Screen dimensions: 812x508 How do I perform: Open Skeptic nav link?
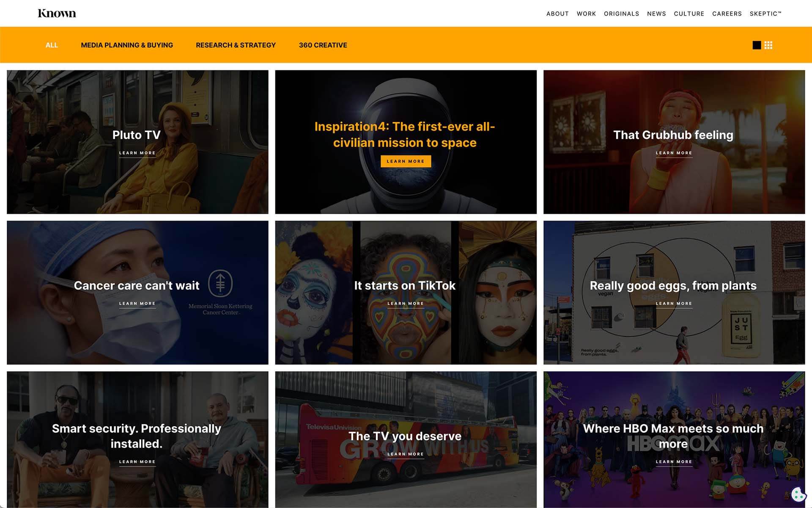tap(765, 14)
